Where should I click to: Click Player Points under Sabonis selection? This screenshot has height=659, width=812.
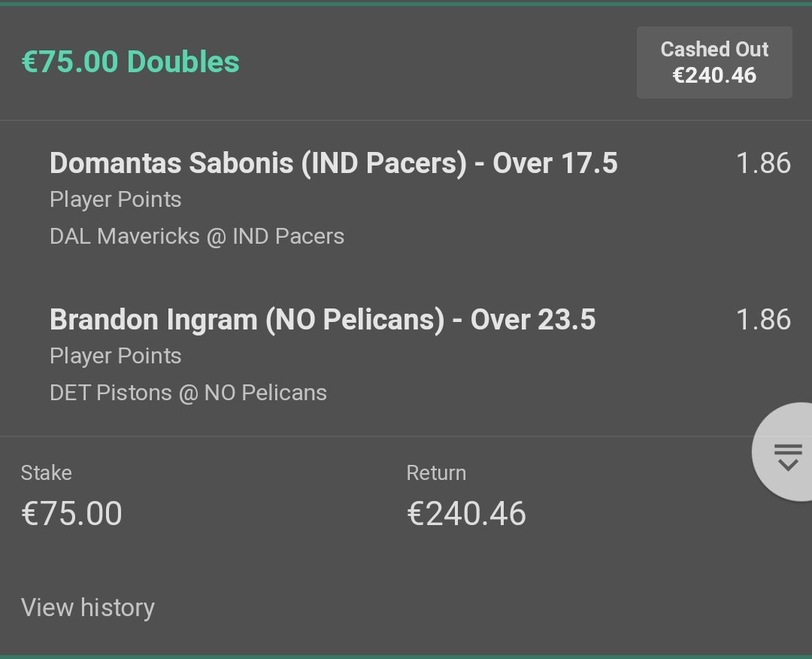(115, 200)
